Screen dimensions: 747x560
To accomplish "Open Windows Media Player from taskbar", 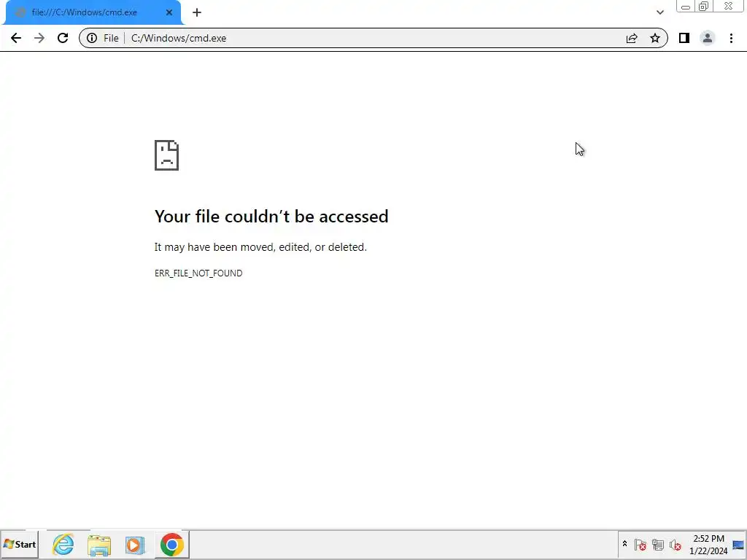I will (x=135, y=545).
